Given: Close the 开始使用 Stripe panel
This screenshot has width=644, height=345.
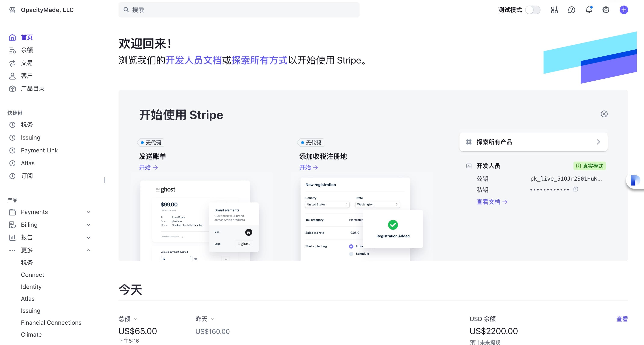Looking at the screenshot, I should click(x=604, y=114).
